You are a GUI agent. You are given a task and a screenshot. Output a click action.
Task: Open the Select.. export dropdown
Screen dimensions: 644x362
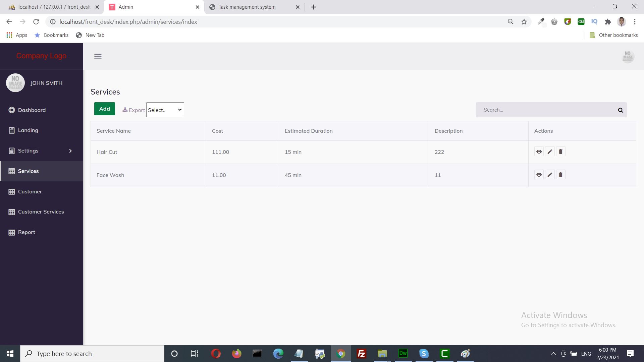(165, 110)
